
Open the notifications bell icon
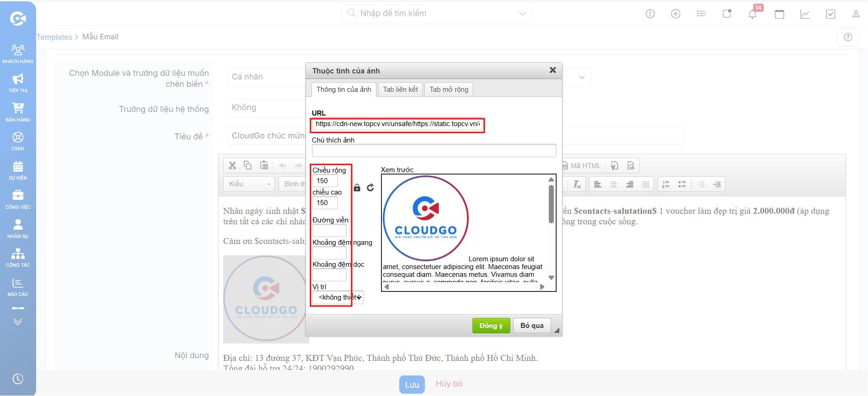tap(752, 14)
